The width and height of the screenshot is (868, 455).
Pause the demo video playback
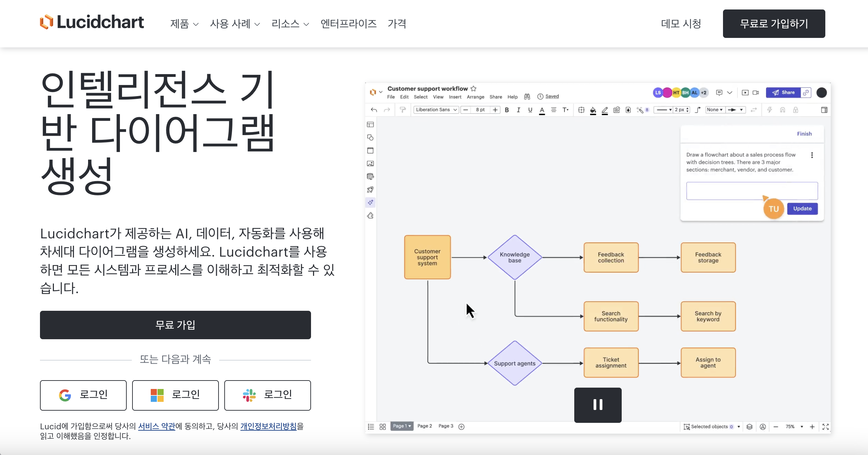(x=598, y=405)
